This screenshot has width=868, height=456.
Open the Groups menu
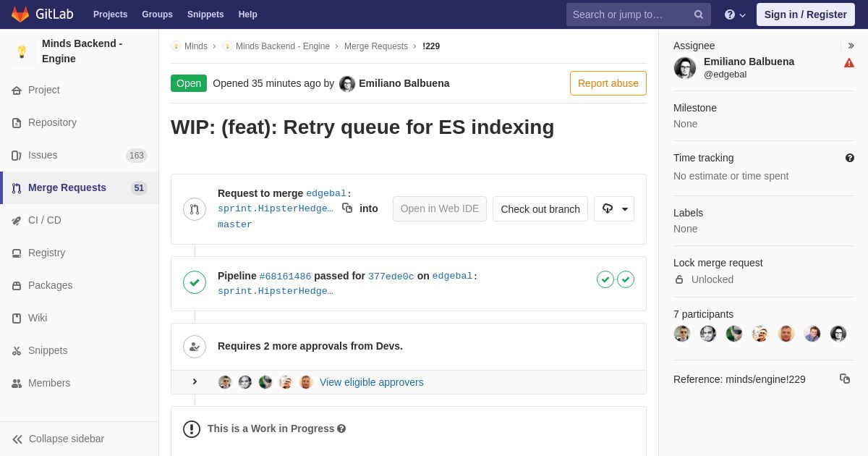pos(157,14)
